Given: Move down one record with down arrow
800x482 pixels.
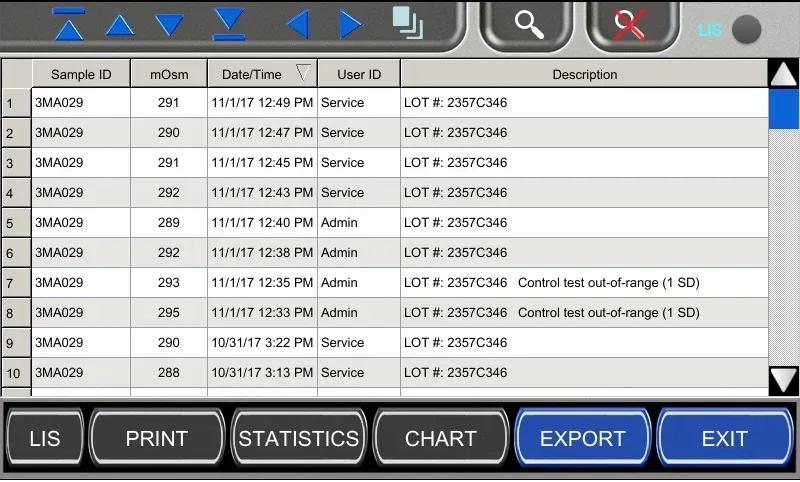Looking at the screenshot, I should tap(169, 25).
